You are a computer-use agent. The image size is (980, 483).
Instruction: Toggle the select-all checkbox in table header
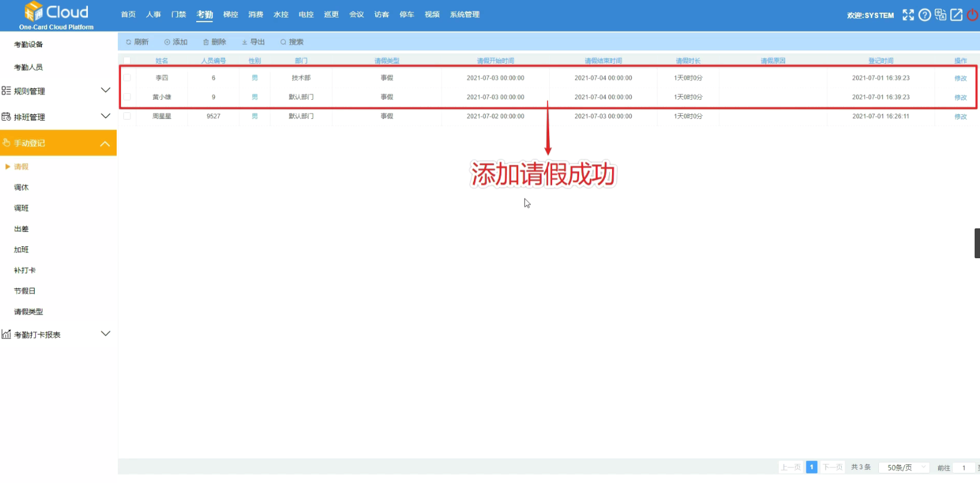click(x=127, y=60)
